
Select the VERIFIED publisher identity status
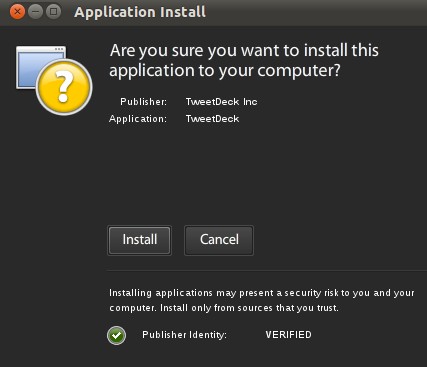288,335
